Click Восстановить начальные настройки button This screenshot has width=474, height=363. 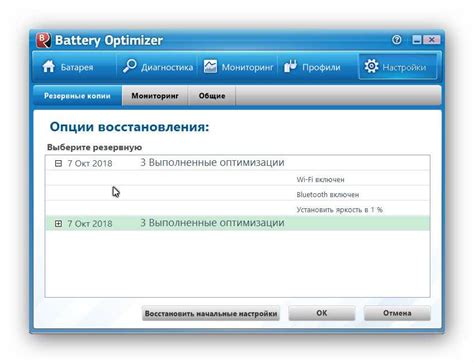tap(211, 313)
